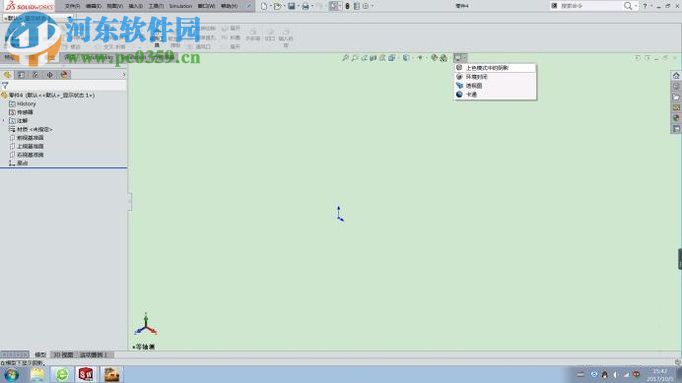
Task: Click the Windows Start button
Action: (x=12, y=375)
